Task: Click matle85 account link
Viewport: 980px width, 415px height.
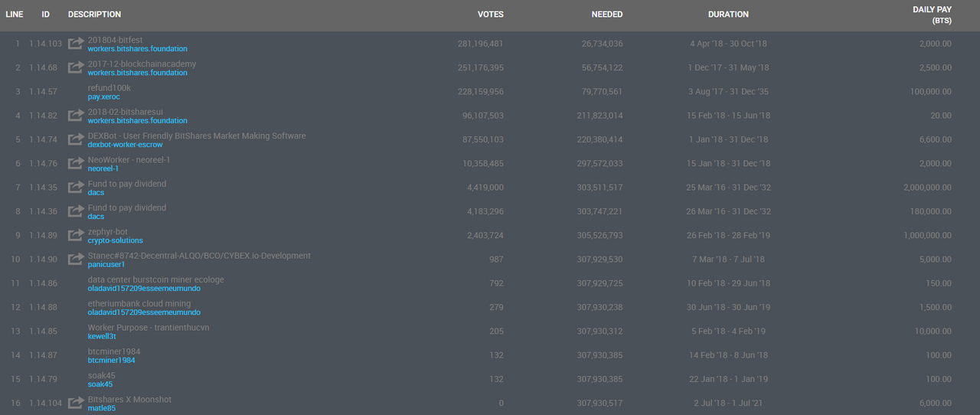Action: (x=102, y=408)
